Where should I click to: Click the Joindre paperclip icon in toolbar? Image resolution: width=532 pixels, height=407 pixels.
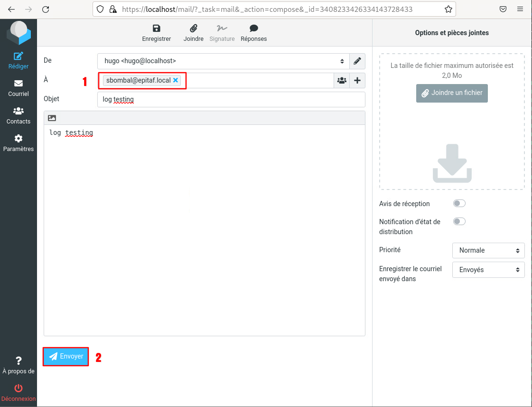[193, 29]
